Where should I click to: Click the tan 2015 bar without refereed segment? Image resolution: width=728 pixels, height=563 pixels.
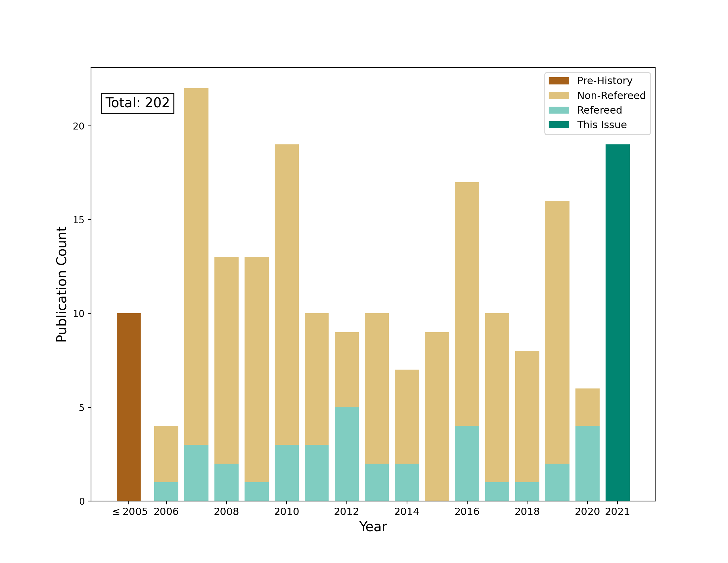437,417
